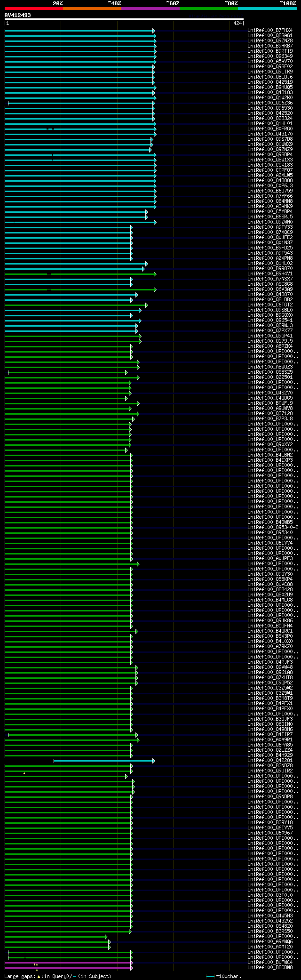This screenshot has width=301, height=980.
Task: Click the green bar in the UniRef100_B9H4V1 row
Action: tap(80, 274)
